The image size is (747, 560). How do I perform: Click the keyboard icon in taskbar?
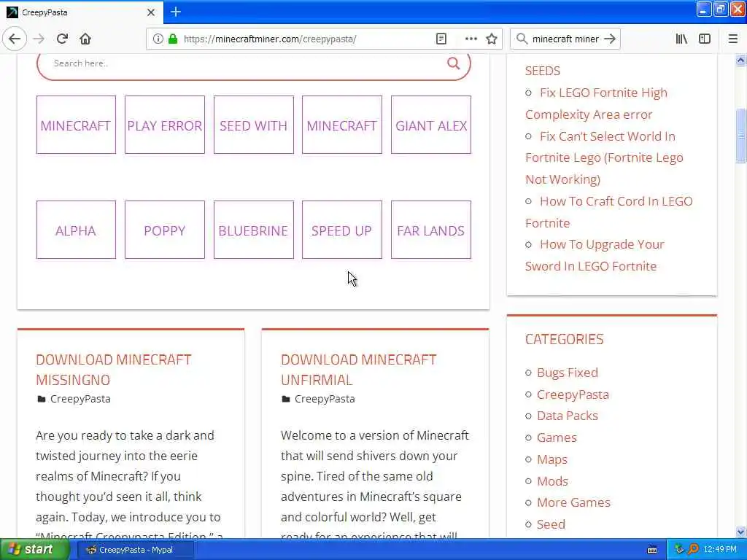(x=652, y=550)
